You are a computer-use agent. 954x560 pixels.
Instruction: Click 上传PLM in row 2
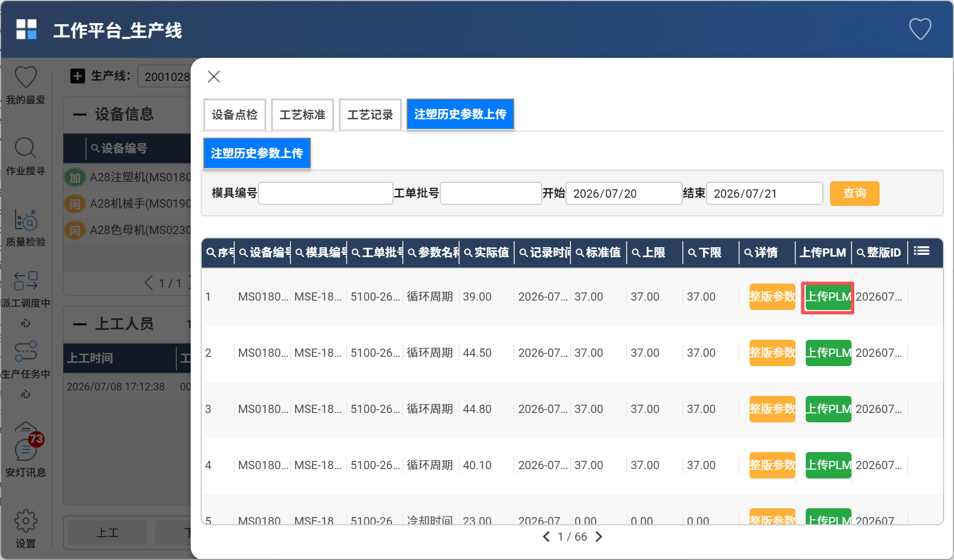[x=828, y=353]
